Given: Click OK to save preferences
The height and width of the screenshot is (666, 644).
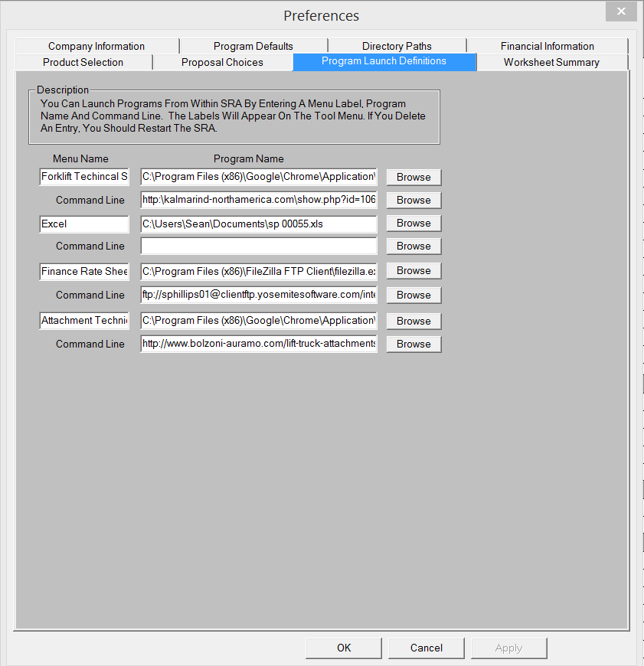Looking at the screenshot, I should [343, 648].
